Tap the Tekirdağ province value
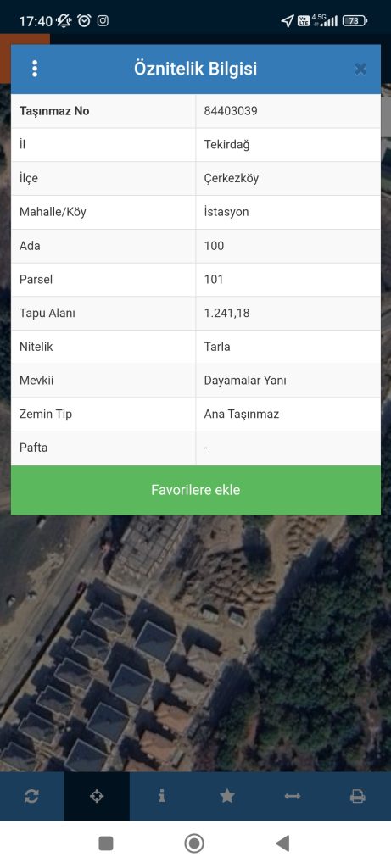 (x=226, y=145)
